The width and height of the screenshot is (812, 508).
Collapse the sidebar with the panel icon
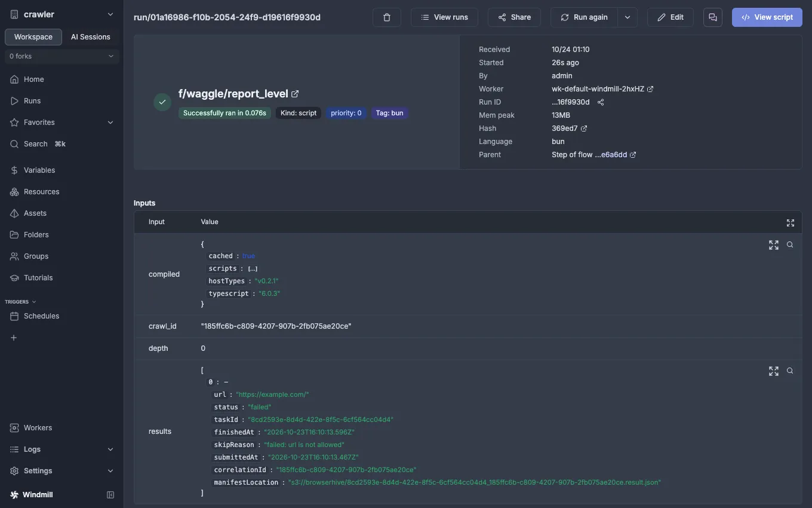[110, 495]
